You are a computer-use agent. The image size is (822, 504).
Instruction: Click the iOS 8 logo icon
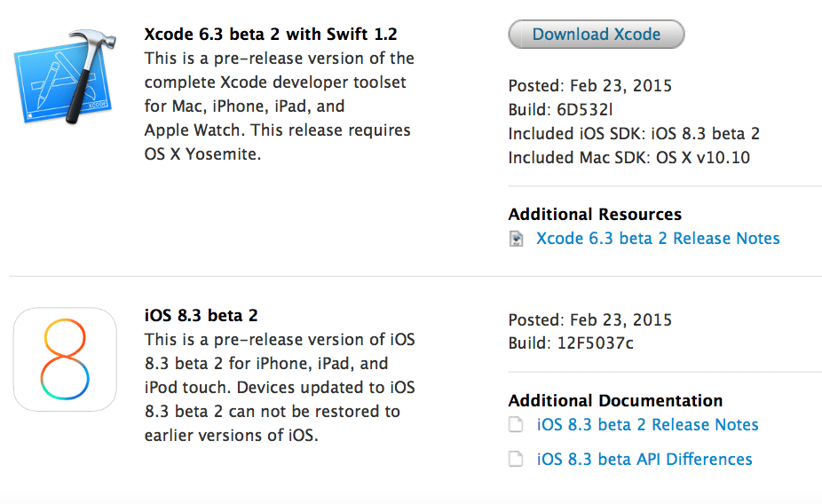tap(65, 359)
